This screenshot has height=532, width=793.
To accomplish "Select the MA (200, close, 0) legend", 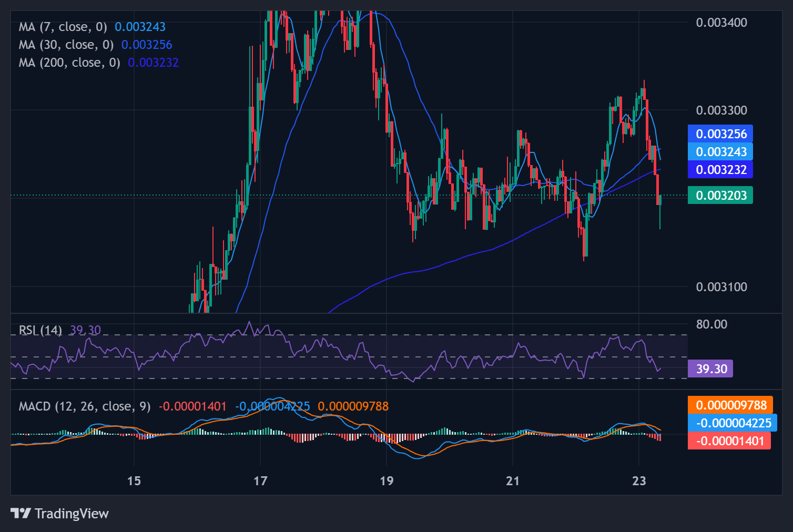I will point(69,63).
